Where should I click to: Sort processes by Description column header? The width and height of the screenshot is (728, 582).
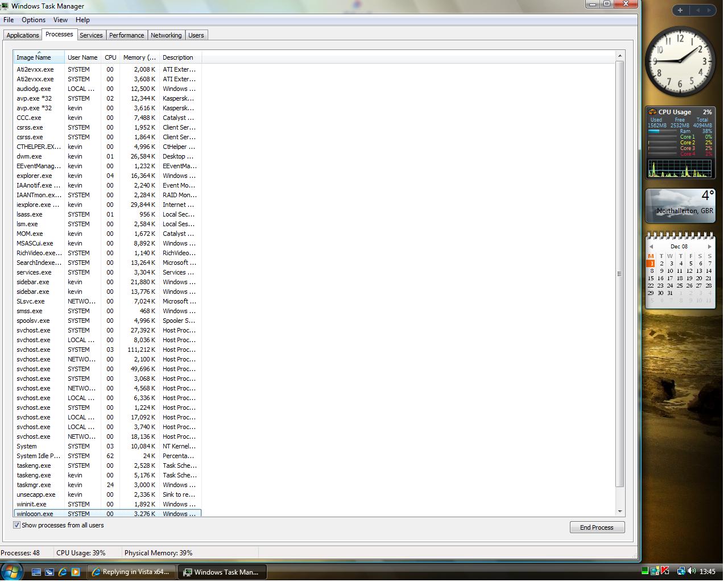click(180, 57)
